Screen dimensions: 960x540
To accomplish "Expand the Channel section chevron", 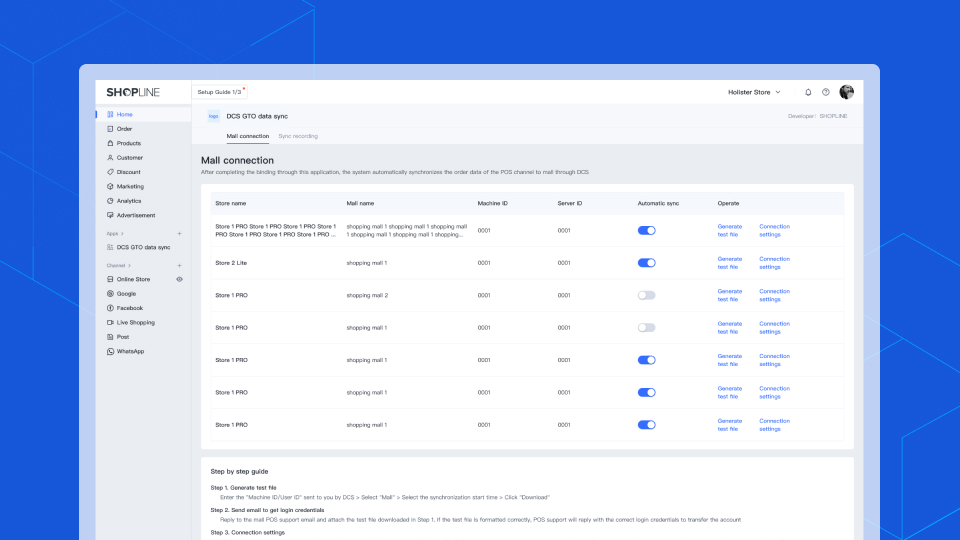I will (x=129, y=265).
